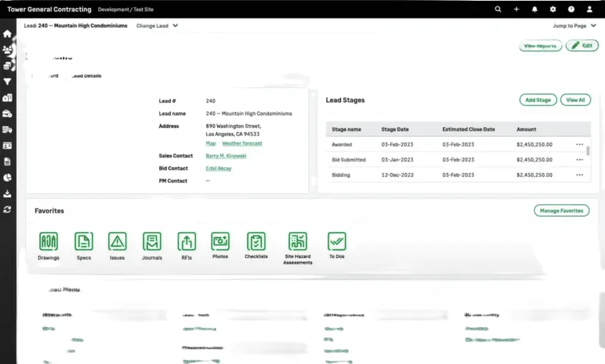Open options menu for Bid Submitted stage row
This screenshot has width=605, height=364.
click(579, 160)
